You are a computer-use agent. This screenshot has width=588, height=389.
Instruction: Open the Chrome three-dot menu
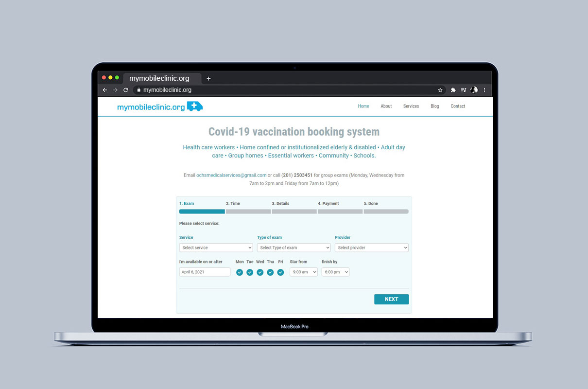tap(484, 90)
